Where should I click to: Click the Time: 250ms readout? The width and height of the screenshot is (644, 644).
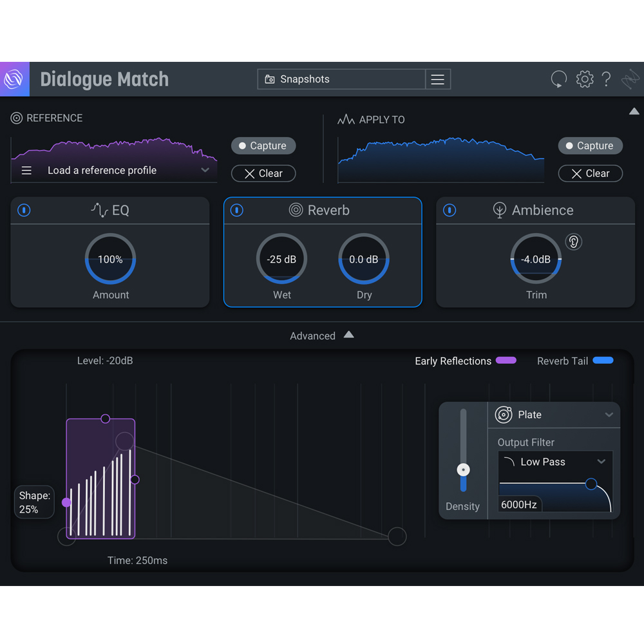[138, 561]
